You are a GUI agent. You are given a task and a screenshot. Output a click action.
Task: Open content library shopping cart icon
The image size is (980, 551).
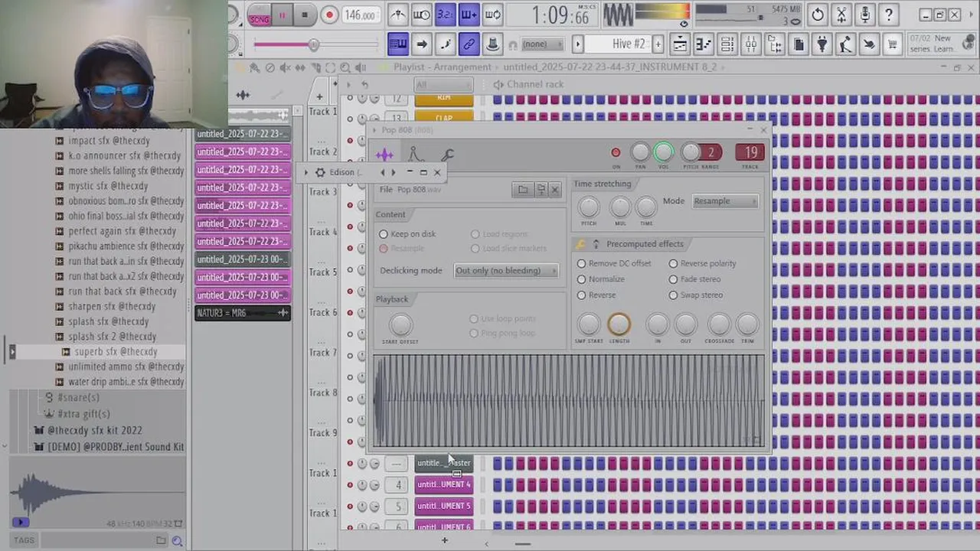(893, 44)
